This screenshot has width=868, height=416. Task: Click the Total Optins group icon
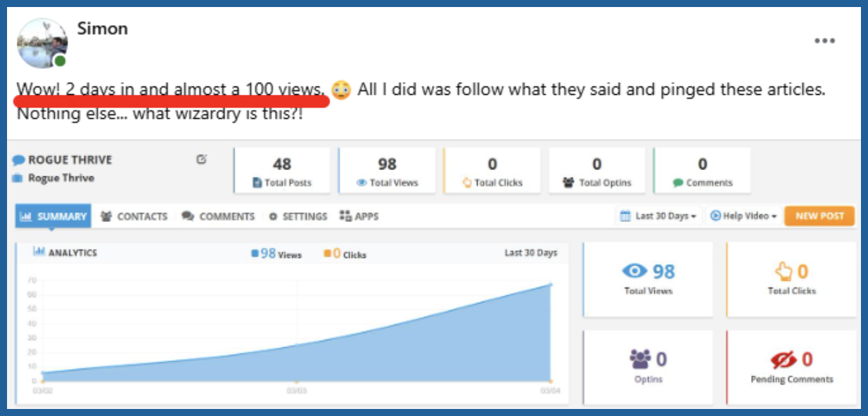[x=569, y=183]
